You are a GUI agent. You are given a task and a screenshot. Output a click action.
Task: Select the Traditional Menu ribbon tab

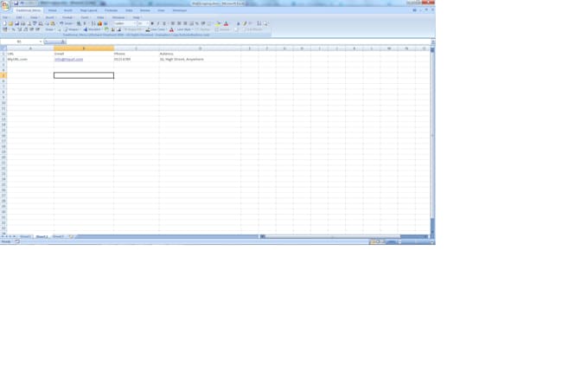tap(29, 10)
